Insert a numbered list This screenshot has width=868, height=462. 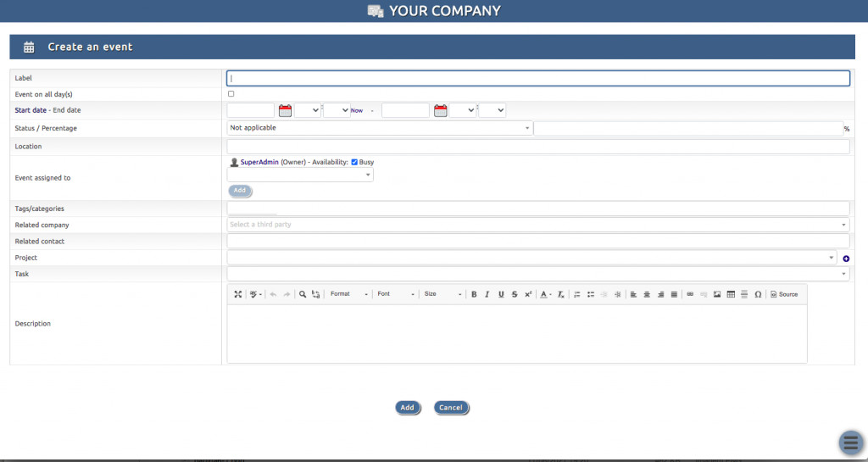[x=576, y=294]
